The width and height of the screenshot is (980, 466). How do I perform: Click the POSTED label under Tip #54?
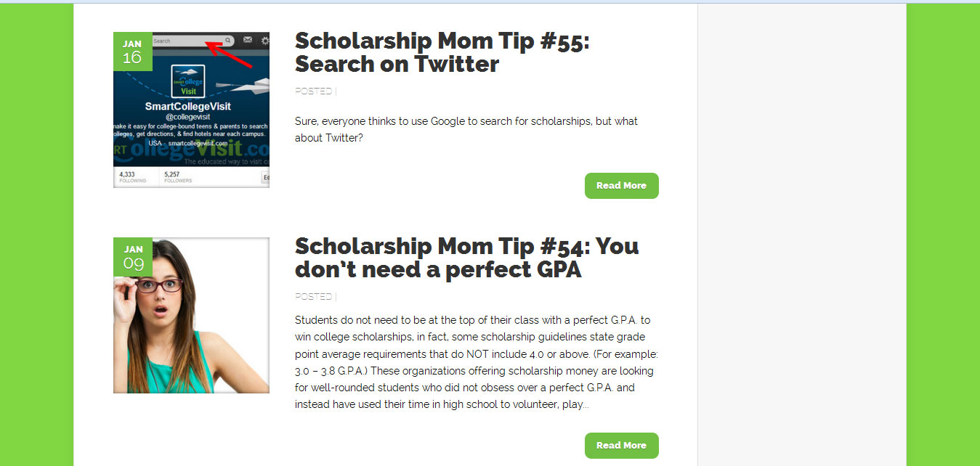pos(314,297)
